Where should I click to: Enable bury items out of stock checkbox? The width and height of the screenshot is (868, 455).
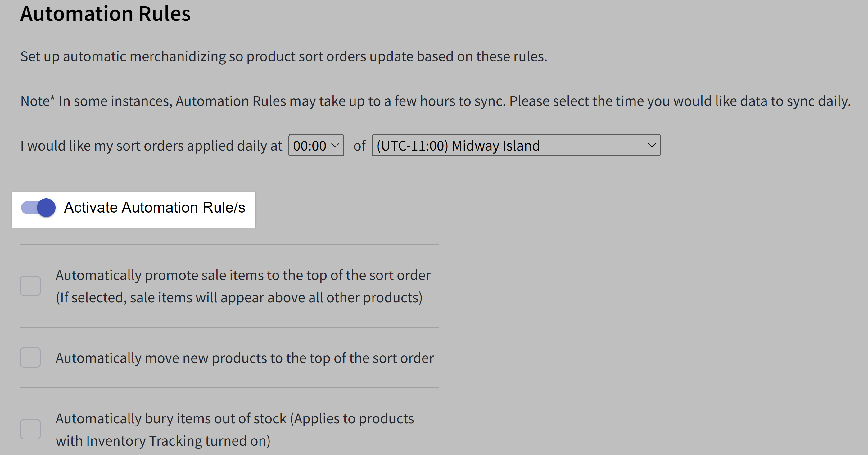(31, 429)
